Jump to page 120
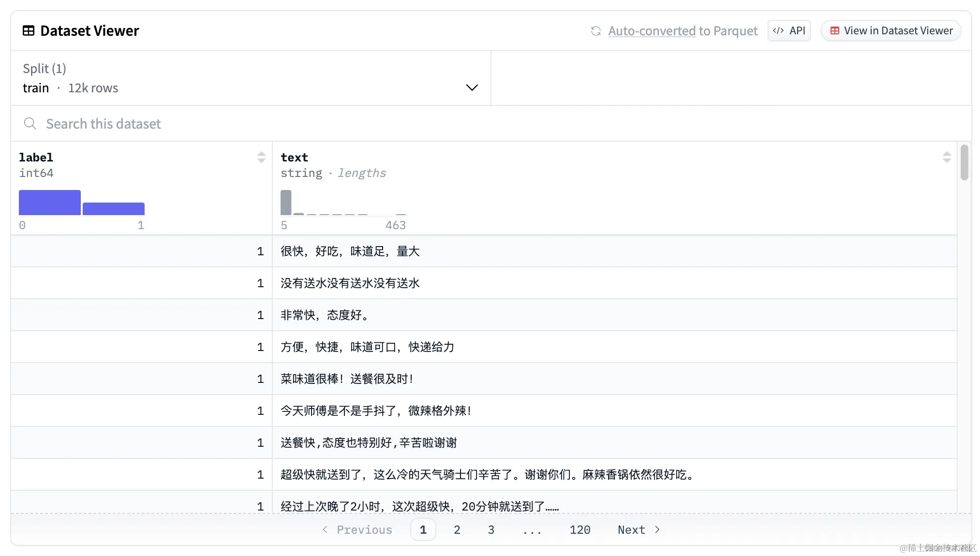The height and width of the screenshot is (556, 980). coord(579,529)
